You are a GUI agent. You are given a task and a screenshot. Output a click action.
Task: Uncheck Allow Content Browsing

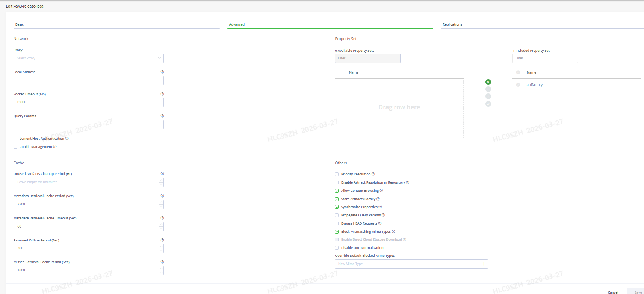pos(337,191)
